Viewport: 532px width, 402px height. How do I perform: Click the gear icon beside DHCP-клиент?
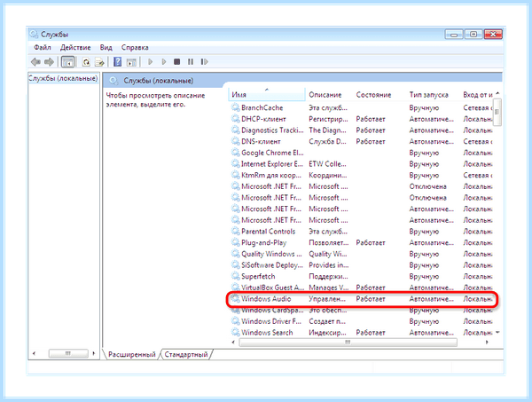click(236, 119)
